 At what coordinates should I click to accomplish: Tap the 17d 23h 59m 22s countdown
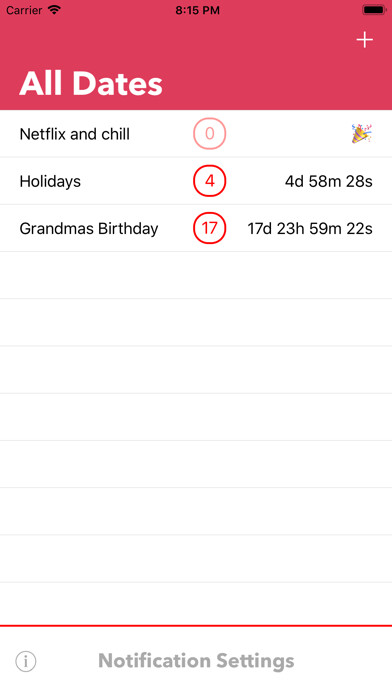point(310,229)
